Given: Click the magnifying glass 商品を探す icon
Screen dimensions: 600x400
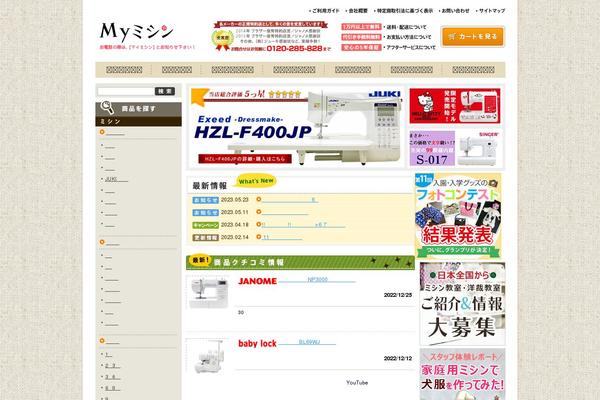Looking at the screenshot, I should tap(107, 108).
